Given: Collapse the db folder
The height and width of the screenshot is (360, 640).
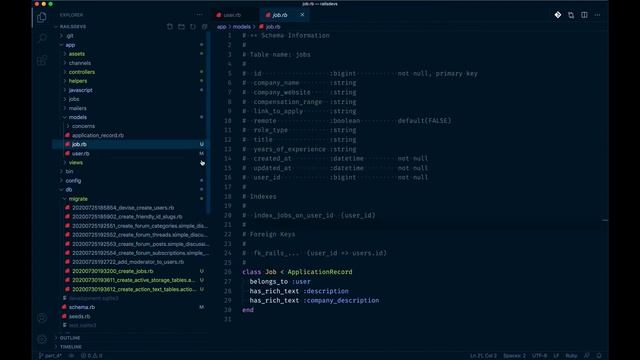Looking at the screenshot, I should coord(69,190).
